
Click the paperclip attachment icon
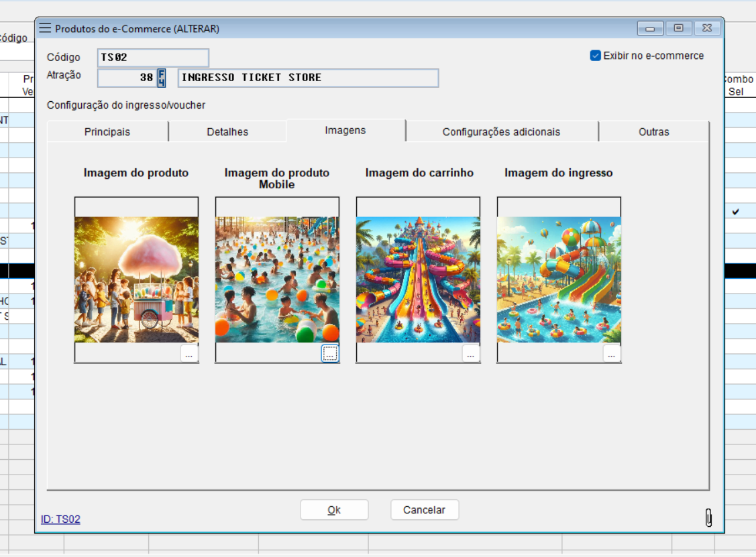(x=708, y=517)
